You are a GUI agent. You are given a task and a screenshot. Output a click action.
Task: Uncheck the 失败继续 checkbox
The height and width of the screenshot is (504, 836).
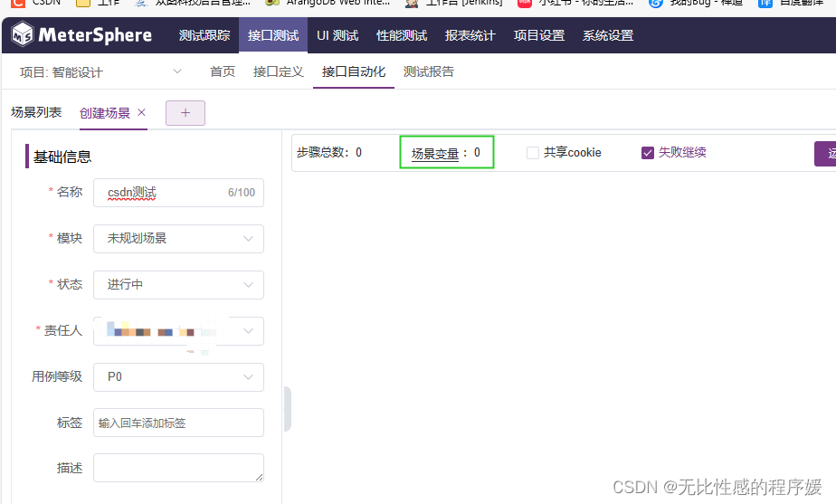coord(647,153)
